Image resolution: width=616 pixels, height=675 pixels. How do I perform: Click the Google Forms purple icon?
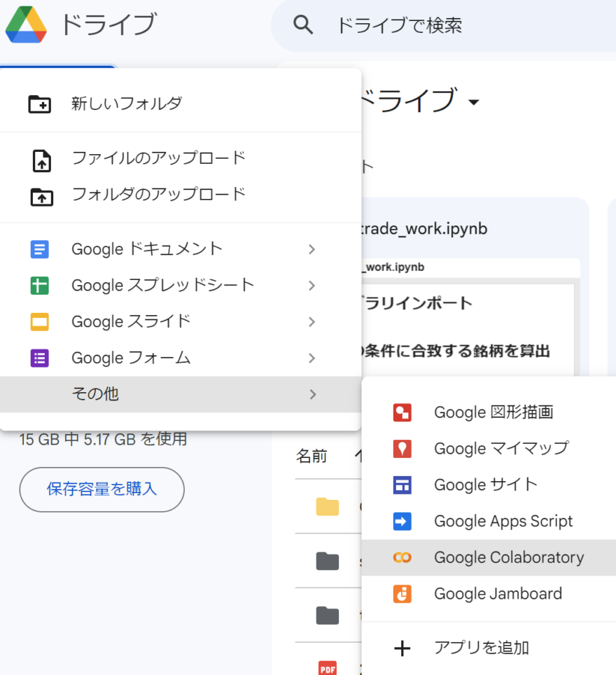pyautogui.click(x=40, y=359)
